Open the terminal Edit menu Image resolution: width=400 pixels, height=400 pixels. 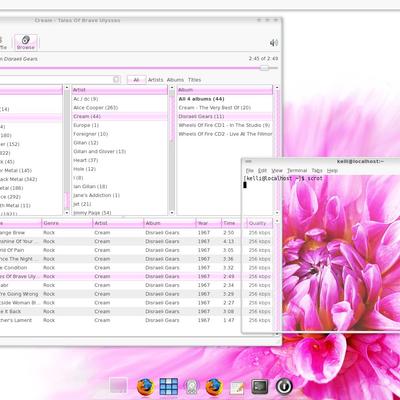coord(263,170)
